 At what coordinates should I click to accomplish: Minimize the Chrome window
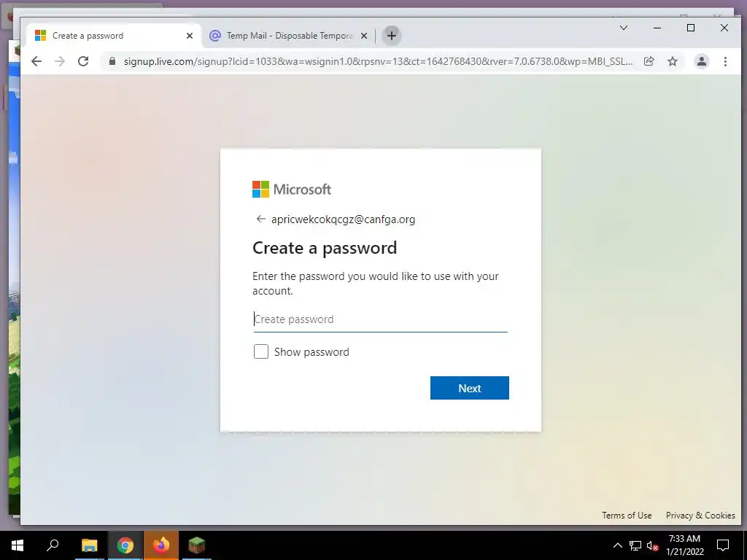click(657, 28)
